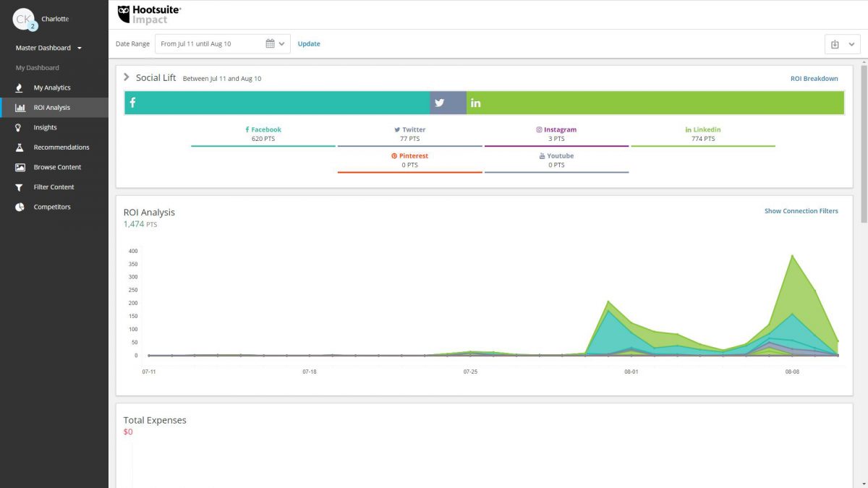The height and width of the screenshot is (488, 868).
Task: Open the export download dropdown button
Action: coord(843,44)
